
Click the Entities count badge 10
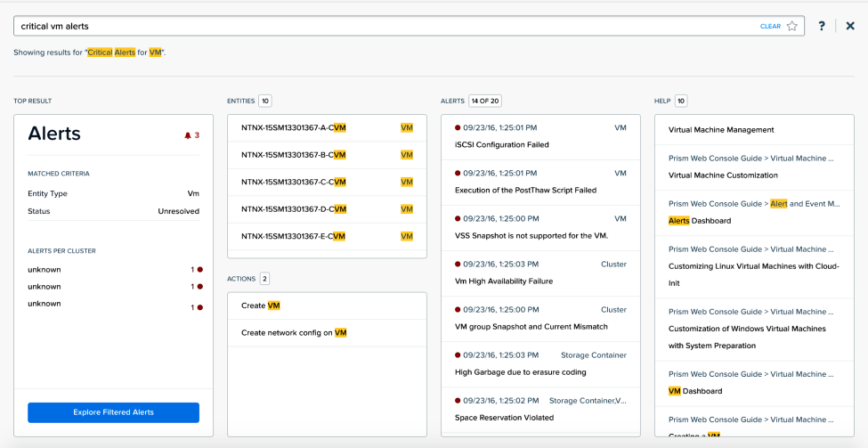click(x=265, y=101)
